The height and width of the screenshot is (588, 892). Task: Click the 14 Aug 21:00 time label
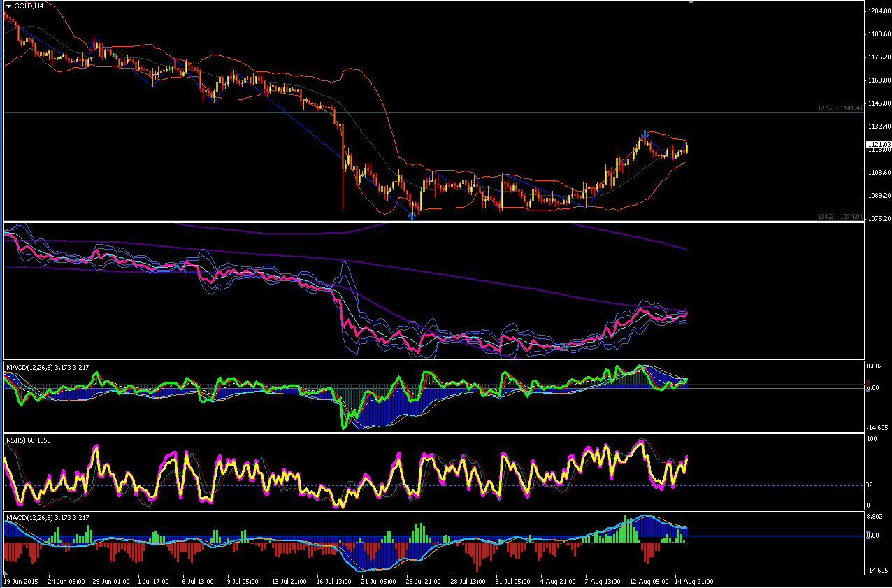pyautogui.click(x=693, y=581)
